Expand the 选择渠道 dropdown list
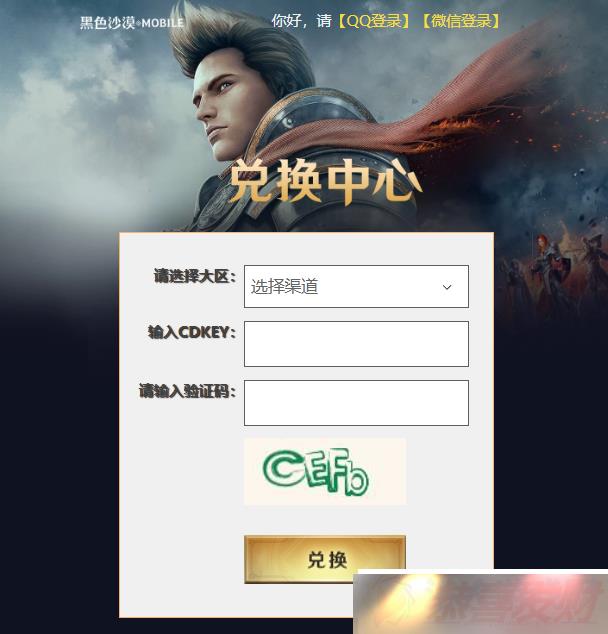 (x=356, y=286)
